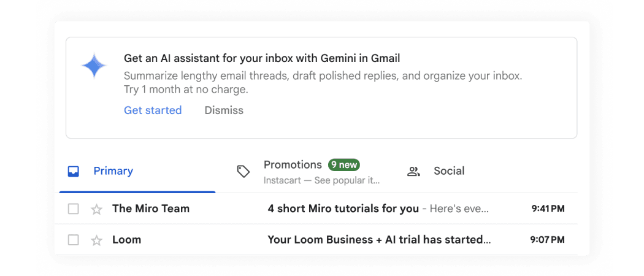This screenshot has height=276, width=644.
Task: Click the Get started link
Action: coord(153,110)
